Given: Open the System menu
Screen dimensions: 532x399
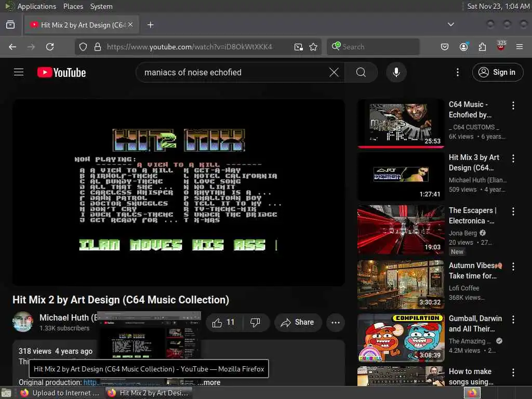Looking at the screenshot, I should (101, 6).
